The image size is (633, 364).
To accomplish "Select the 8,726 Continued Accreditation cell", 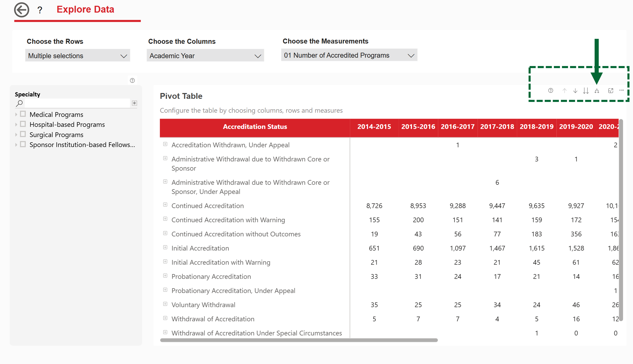I will [374, 206].
